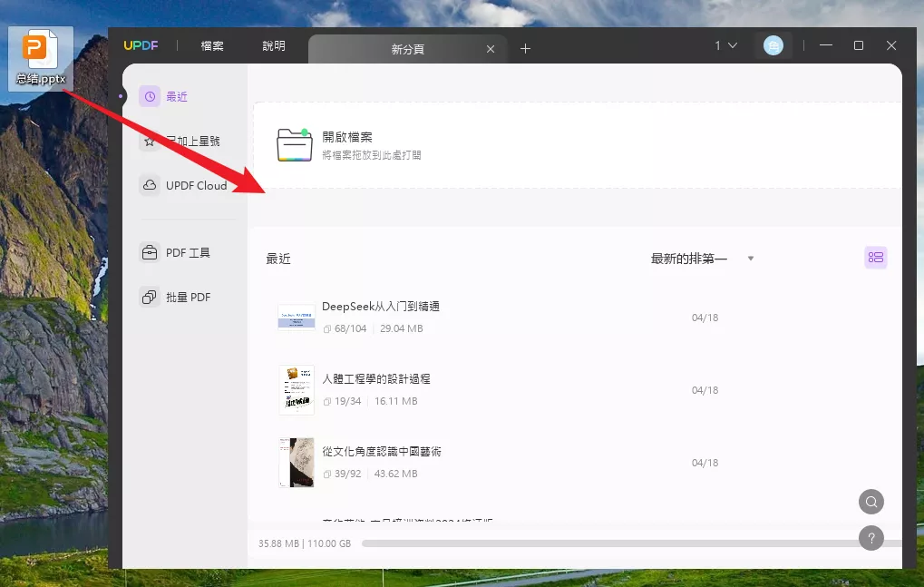Close the 新分頁 tab
The height and width of the screenshot is (587, 924).
point(491,49)
